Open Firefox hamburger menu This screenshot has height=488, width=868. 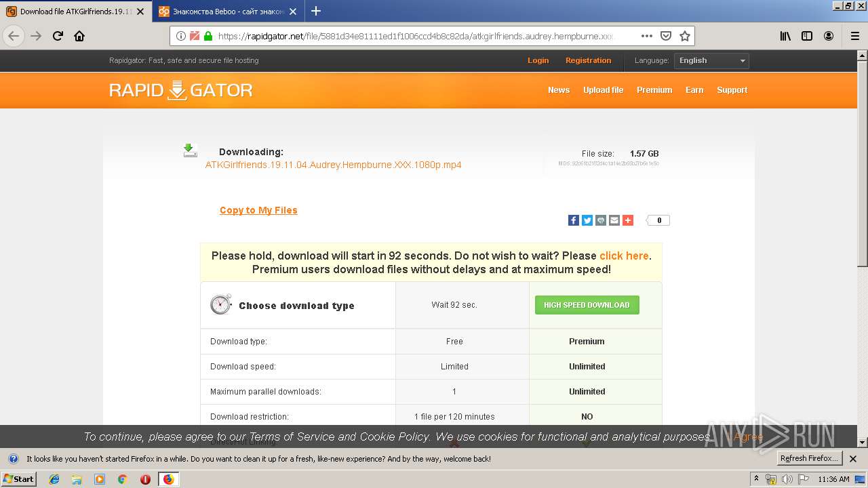click(854, 36)
